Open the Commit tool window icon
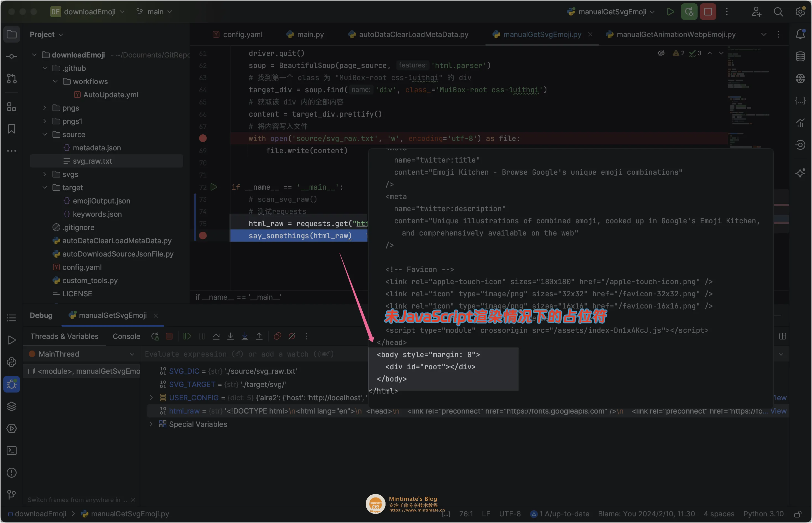 [x=12, y=56]
